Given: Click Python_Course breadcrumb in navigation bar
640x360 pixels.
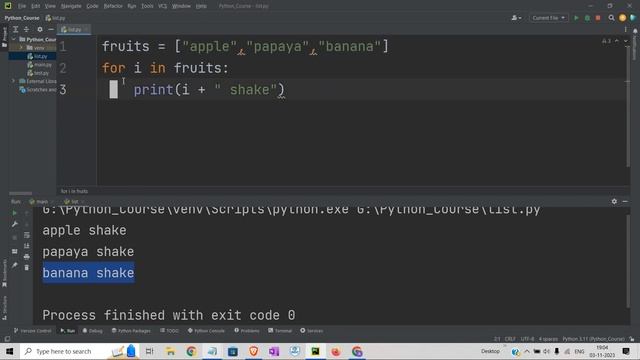Looking at the screenshot, I should tap(22, 18).
